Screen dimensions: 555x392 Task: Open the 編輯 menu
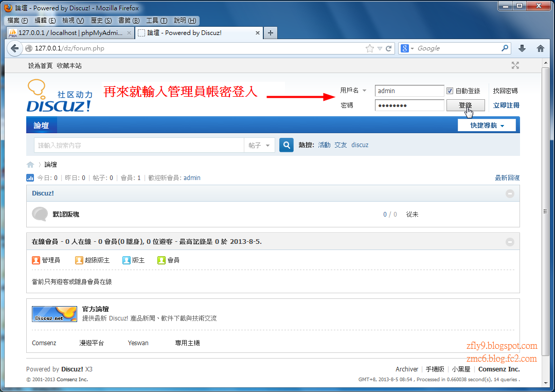[45, 21]
